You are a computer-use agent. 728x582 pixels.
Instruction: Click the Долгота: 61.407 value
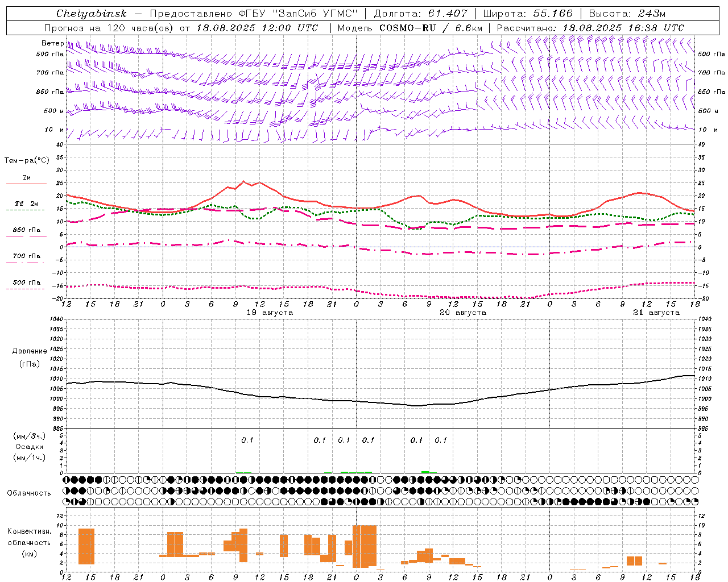[x=420, y=14]
